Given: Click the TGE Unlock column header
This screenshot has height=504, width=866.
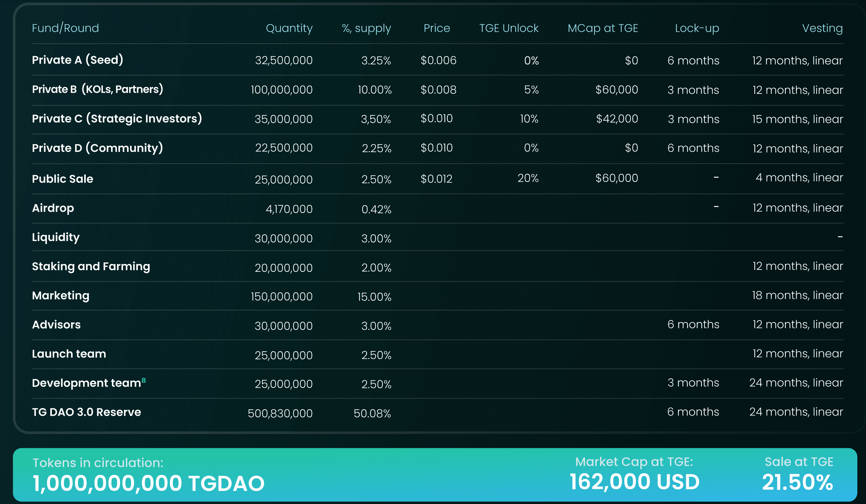Looking at the screenshot, I should (509, 28).
